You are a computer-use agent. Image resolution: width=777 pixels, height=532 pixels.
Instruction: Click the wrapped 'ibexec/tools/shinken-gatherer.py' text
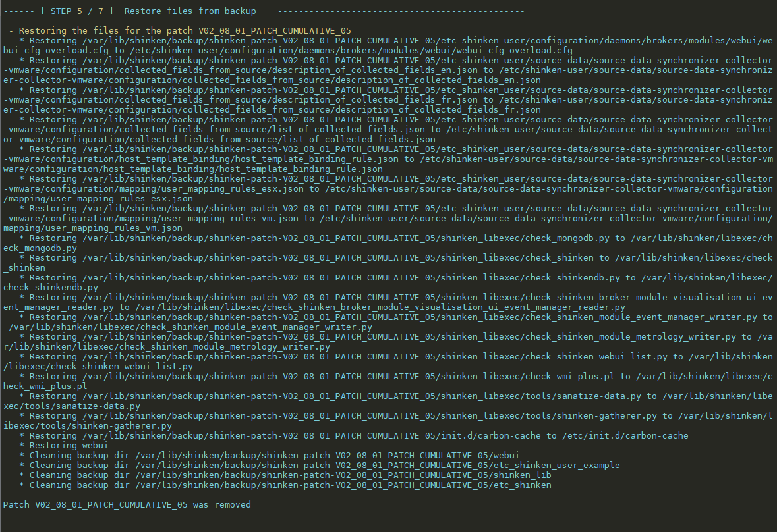pos(88,426)
